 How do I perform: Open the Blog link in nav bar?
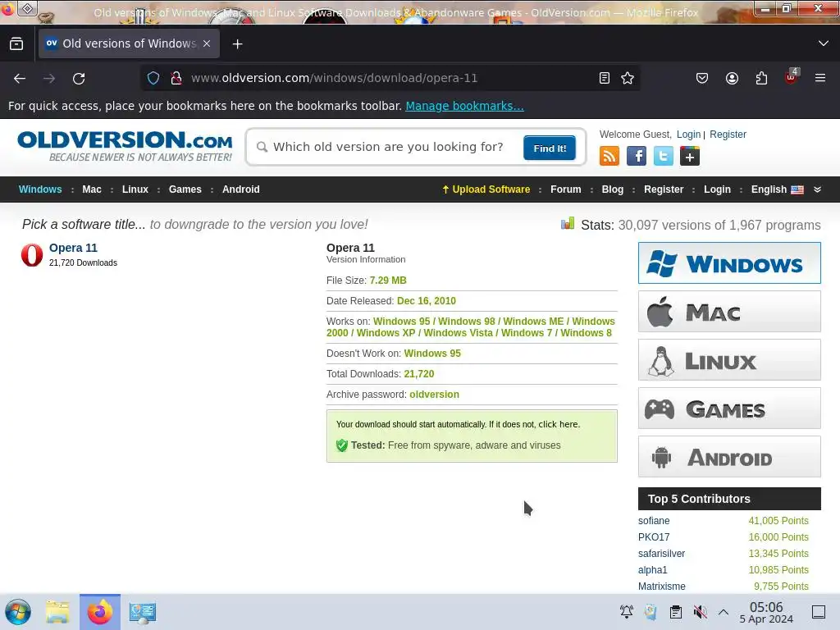pyautogui.click(x=612, y=189)
